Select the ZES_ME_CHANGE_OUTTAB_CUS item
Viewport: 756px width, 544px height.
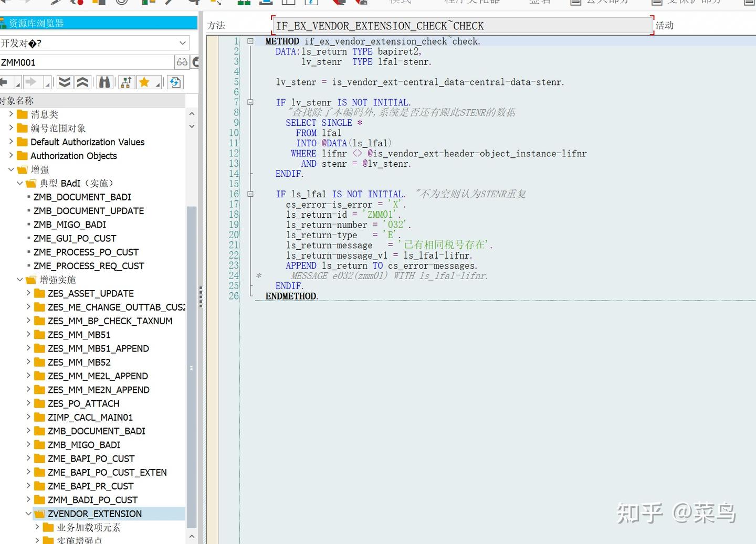point(116,307)
